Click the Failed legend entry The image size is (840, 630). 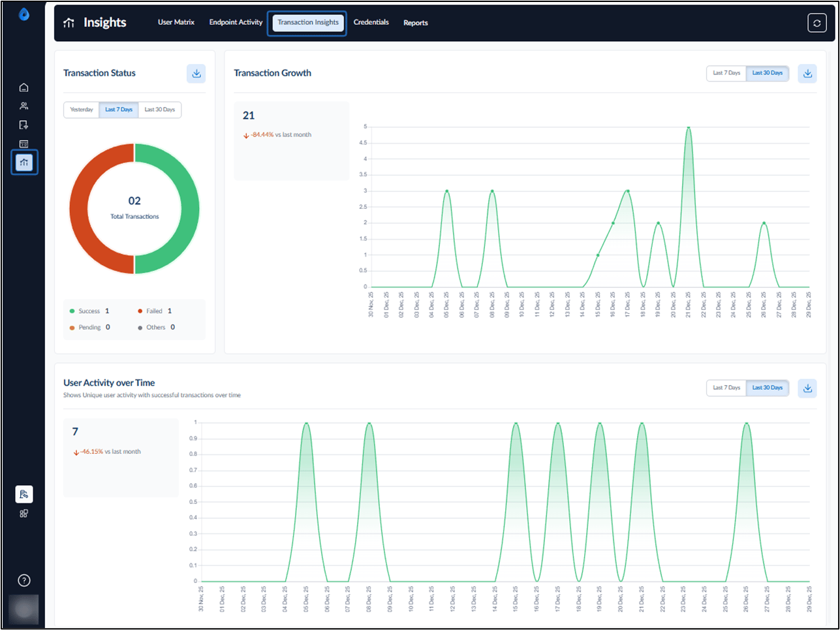[x=155, y=311]
